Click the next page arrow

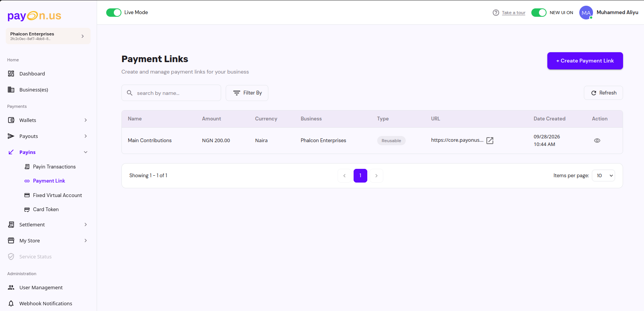point(376,176)
